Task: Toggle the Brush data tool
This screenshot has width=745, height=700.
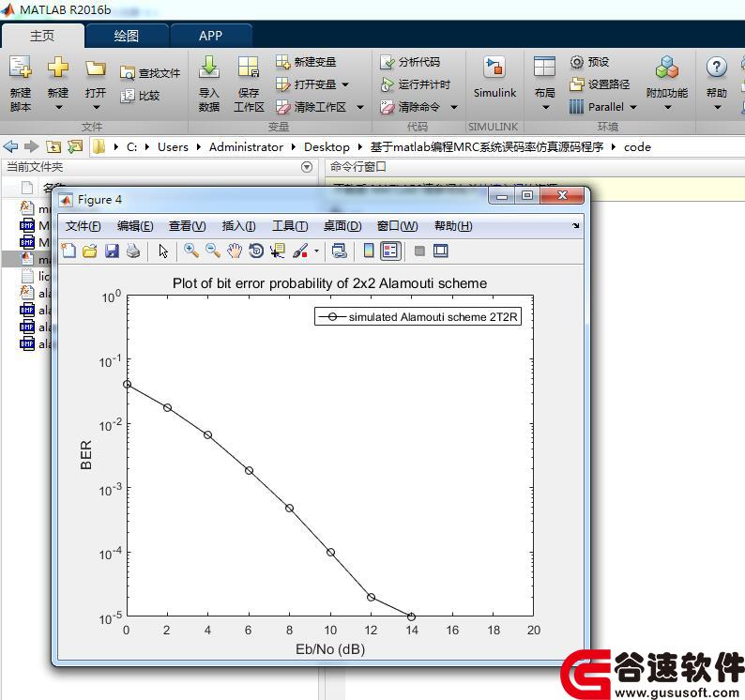Action: point(300,251)
